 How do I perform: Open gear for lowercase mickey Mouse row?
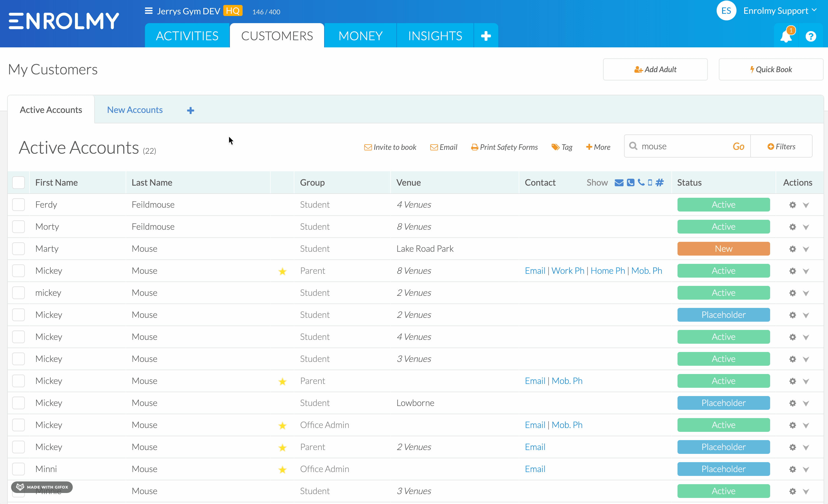(792, 293)
